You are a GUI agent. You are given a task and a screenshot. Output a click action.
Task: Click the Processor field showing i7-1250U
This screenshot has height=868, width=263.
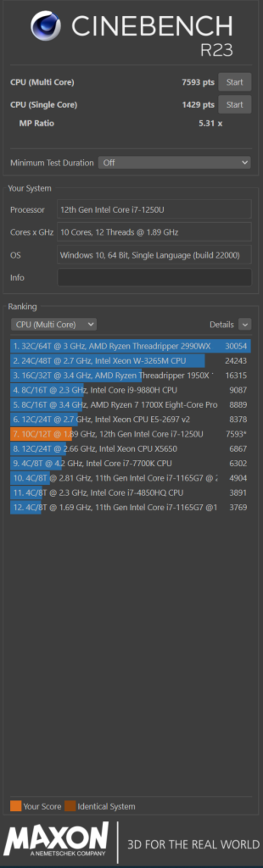tap(155, 209)
